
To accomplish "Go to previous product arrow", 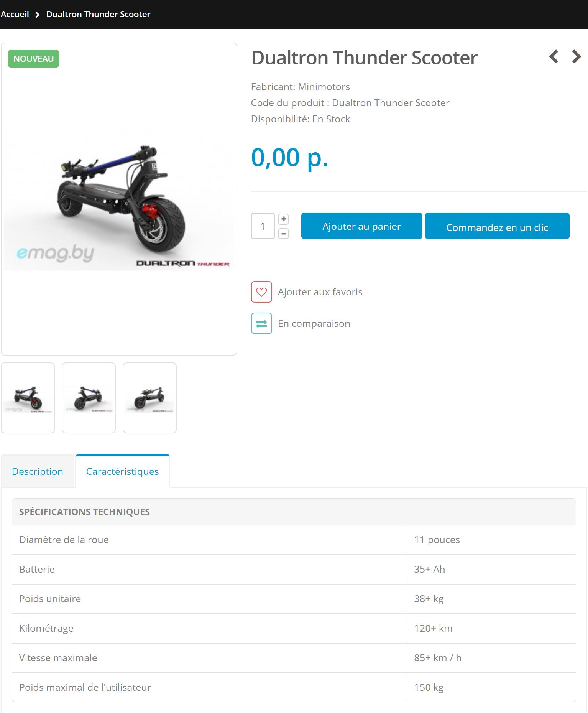I will (554, 57).
